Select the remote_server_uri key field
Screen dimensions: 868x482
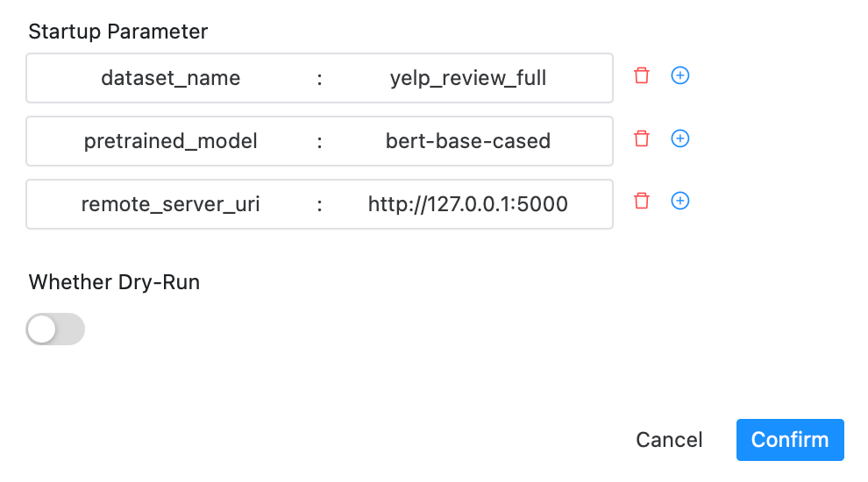pyautogui.click(x=171, y=204)
